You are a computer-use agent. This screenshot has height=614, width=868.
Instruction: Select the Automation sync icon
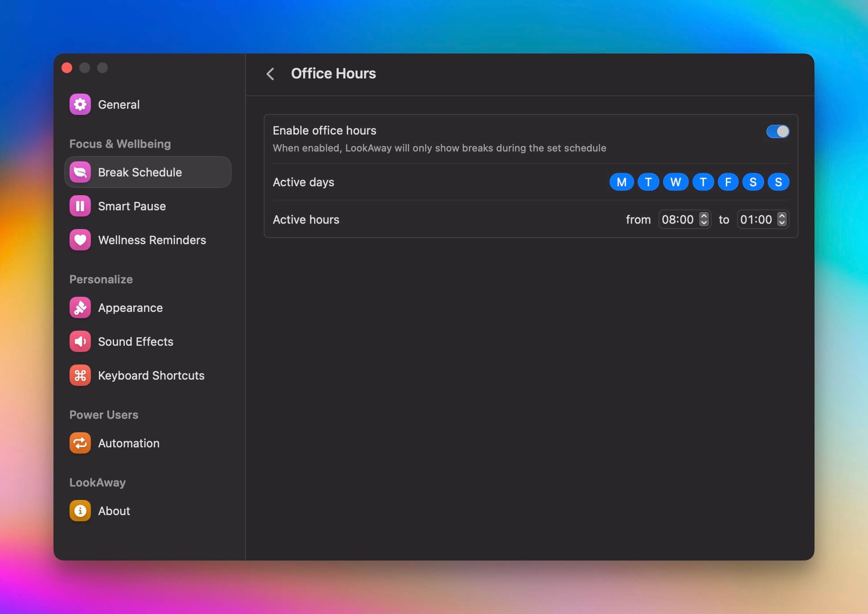pos(80,443)
